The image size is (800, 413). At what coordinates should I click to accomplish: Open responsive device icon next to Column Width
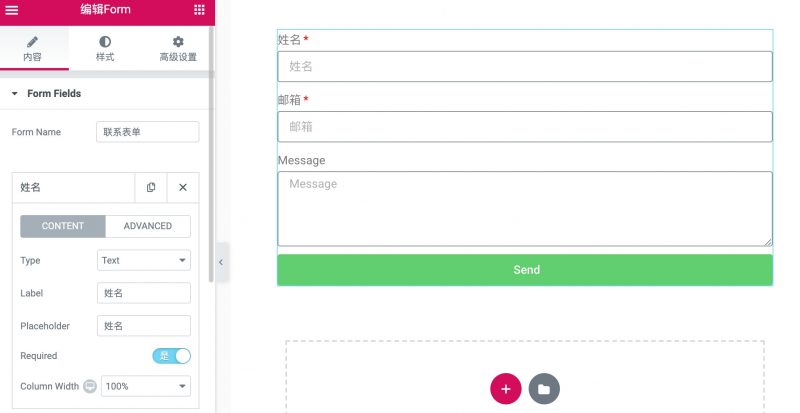point(90,386)
